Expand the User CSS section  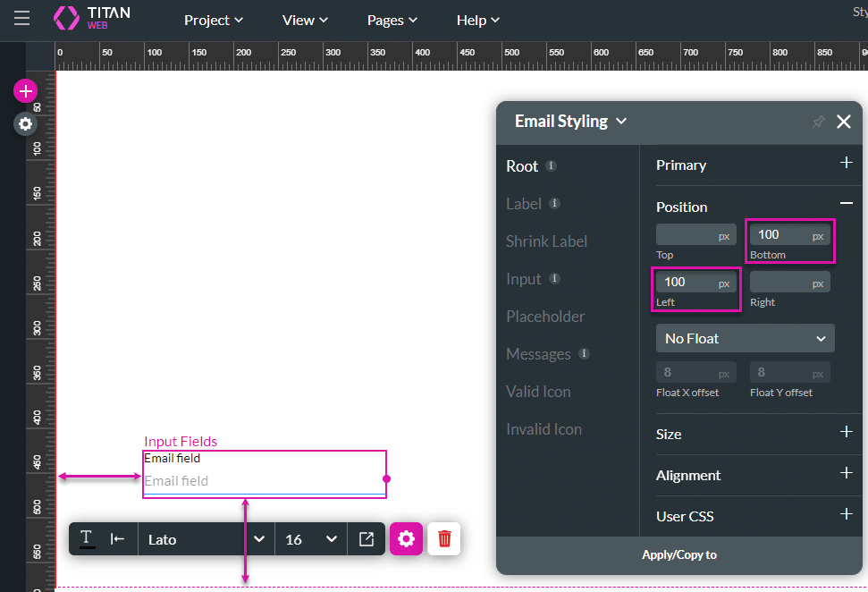846,514
